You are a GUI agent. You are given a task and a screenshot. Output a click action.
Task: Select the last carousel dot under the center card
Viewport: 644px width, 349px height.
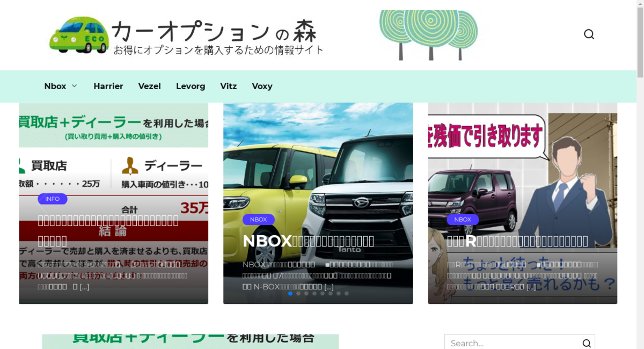[x=347, y=293]
